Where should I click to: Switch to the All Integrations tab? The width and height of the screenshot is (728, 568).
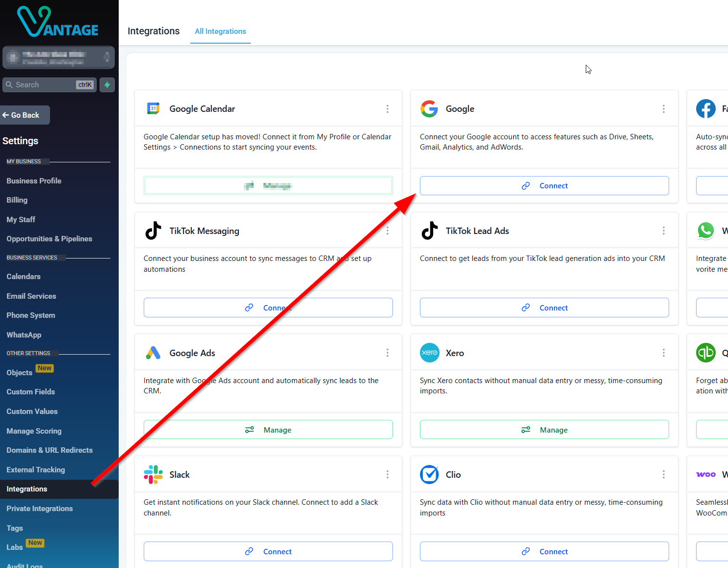[x=220, y=31]
